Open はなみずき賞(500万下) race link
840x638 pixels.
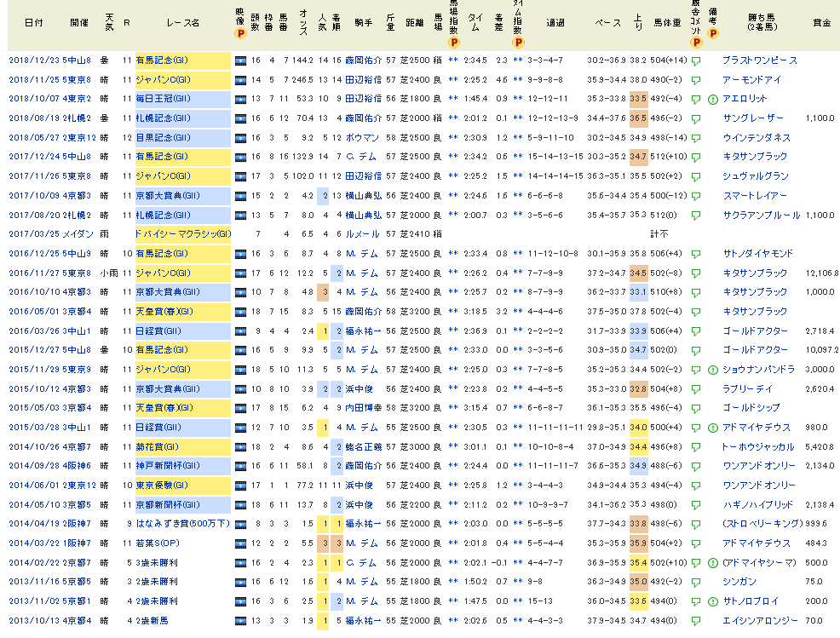(181, 524)
